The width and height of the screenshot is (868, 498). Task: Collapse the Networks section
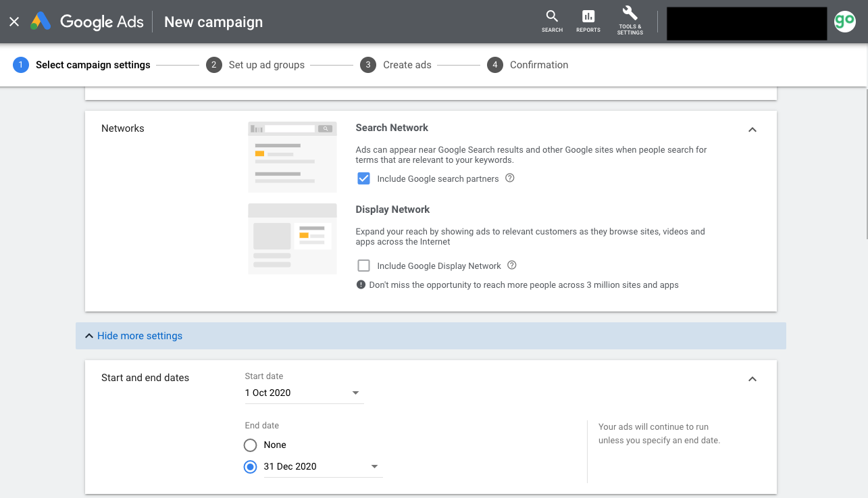752,130
